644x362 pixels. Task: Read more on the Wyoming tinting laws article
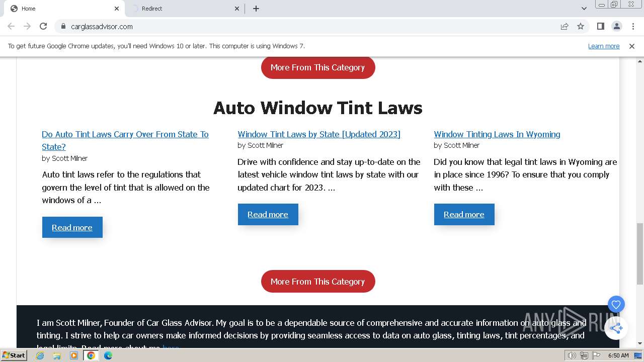pyautogui.click(x=464, y=214)
